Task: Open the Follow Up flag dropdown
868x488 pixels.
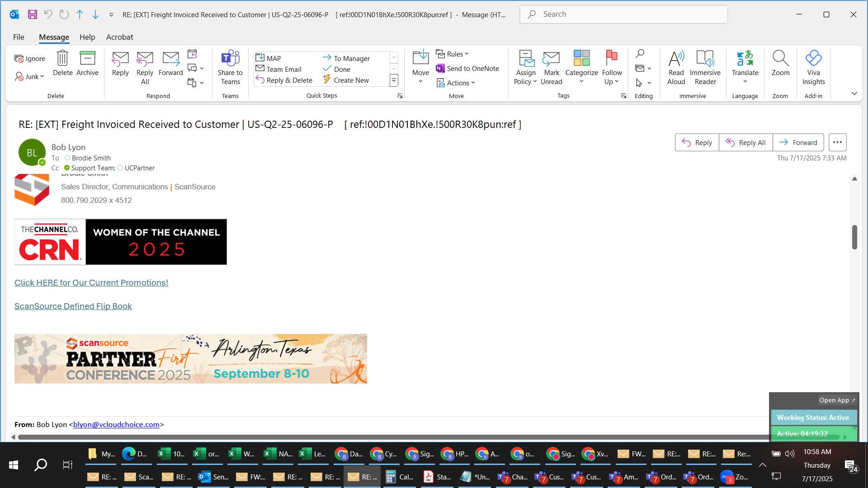Action: point(612,68)
